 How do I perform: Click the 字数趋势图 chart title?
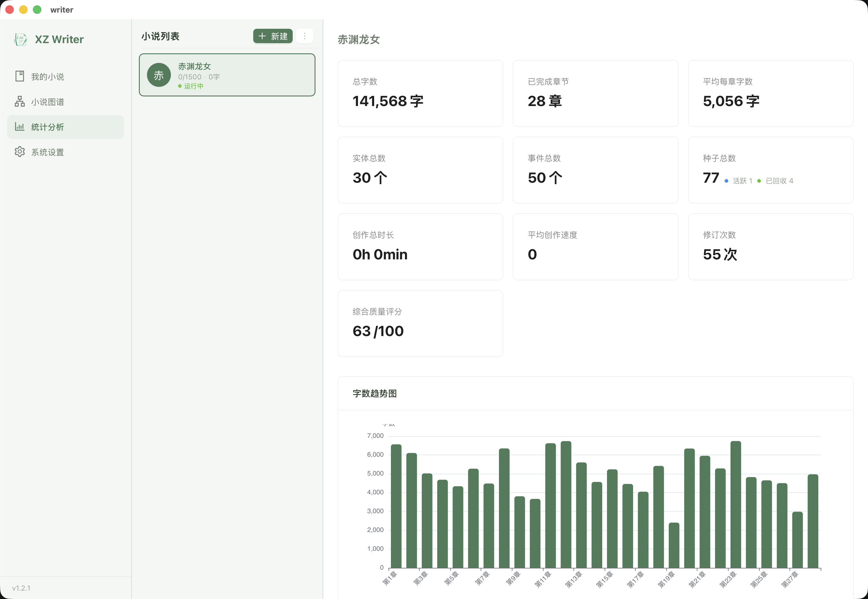click(x=374, y=393)
